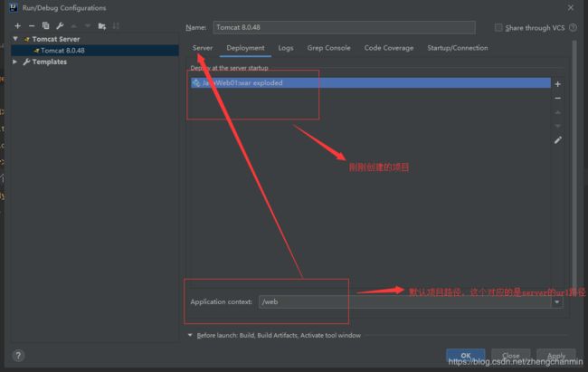
Task: Close the Run/Debug Configurations dialog
Action: pyautogui.click(x=571, y=7)
